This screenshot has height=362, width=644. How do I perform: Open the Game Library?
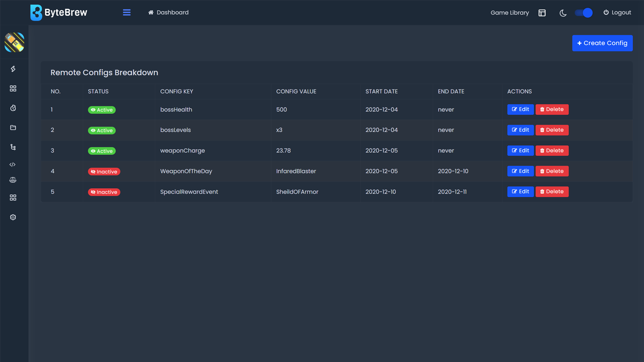point(509,13)
